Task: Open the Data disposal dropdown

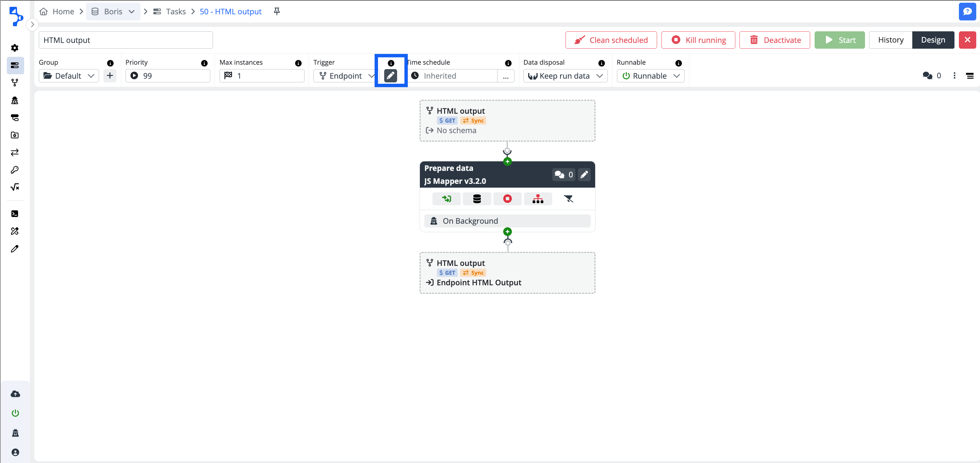Action: click(565, 76)
